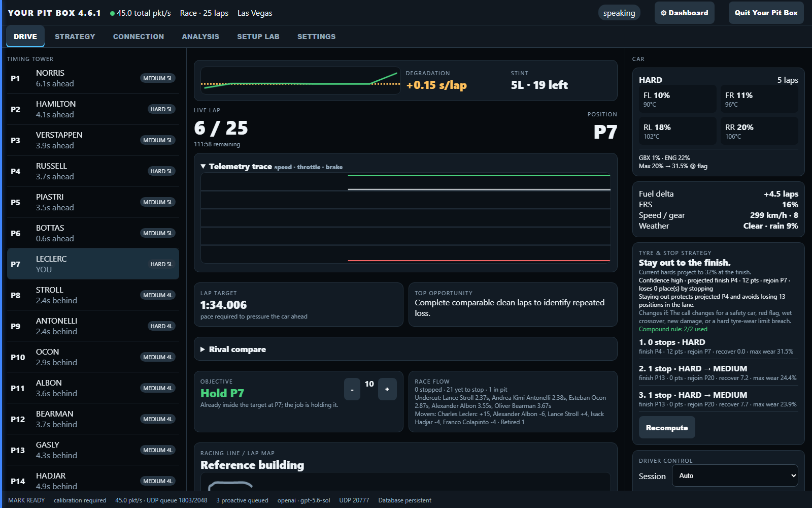Click the Fuel delta +4.5 laps row
Image resolution: width=812 pixels, height=508 pixels.
click(x=718, y=194)
